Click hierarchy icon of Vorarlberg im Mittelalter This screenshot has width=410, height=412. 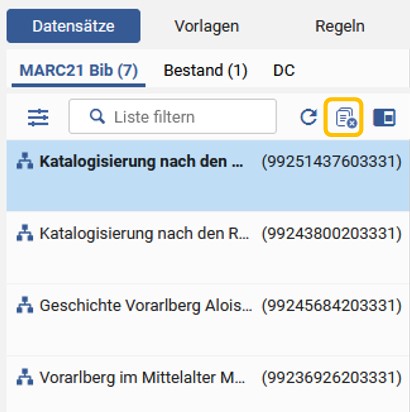tap(25, 378)
